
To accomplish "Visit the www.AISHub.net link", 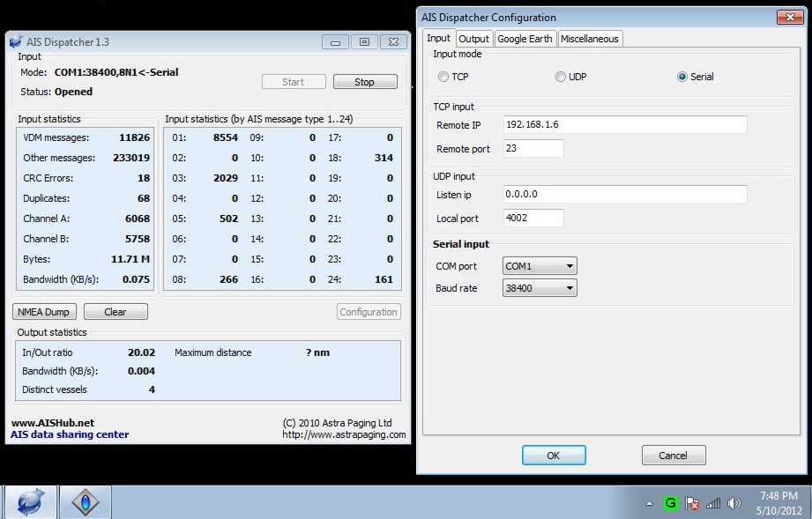I will 53,423.
